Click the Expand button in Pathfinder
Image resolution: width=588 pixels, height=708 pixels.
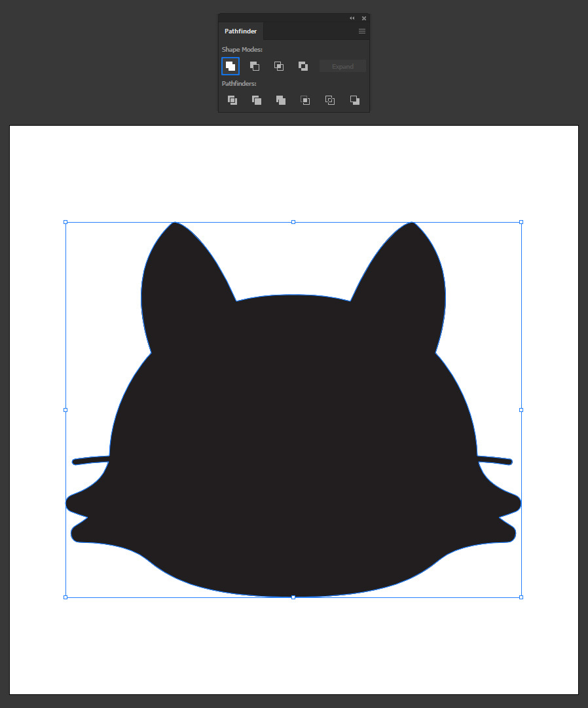[342, 66]
